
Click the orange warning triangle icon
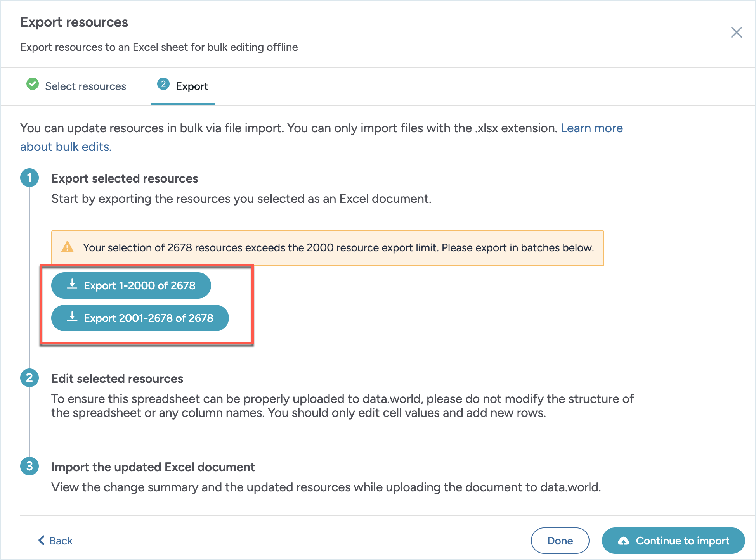tap(68, 247)
